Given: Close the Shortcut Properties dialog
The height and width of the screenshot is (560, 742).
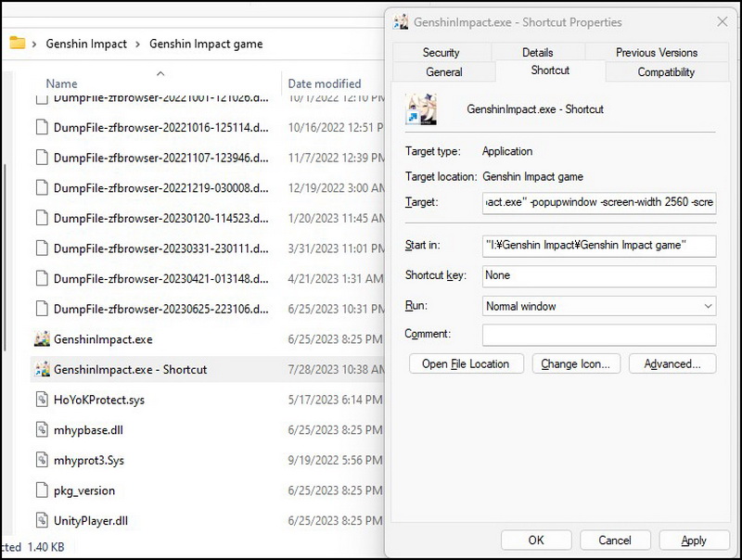Looking at the screenshot, I should coord(722,22).
